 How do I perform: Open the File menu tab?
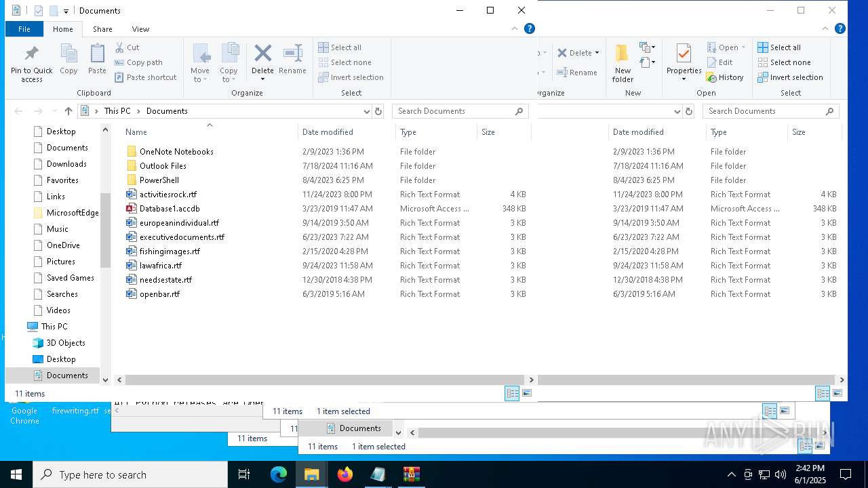24,29
